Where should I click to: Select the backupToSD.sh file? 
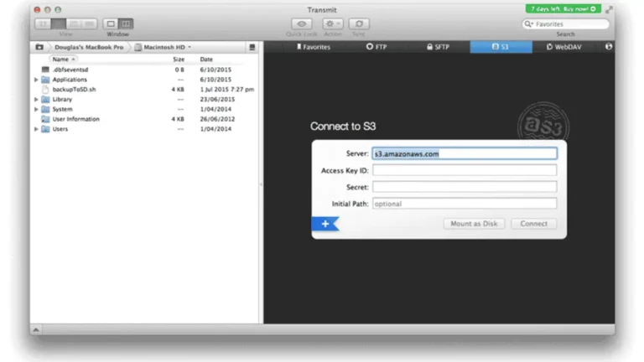pyautogui.click(x=74, y=90)
